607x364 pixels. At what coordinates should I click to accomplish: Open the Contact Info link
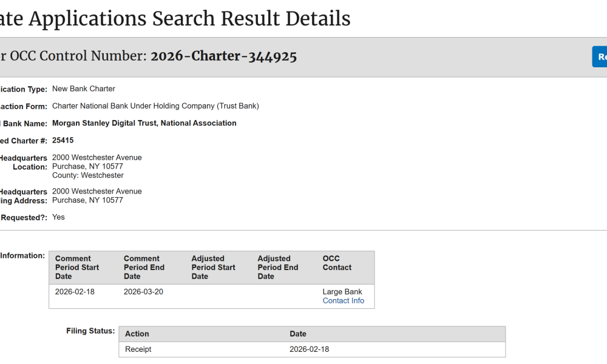[x=343, y=301]
